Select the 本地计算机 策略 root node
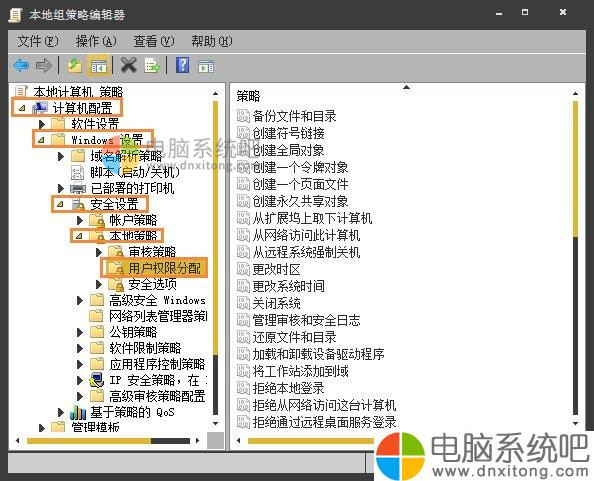This screenshot has width=594, height=481. click(x=78, y=92)
